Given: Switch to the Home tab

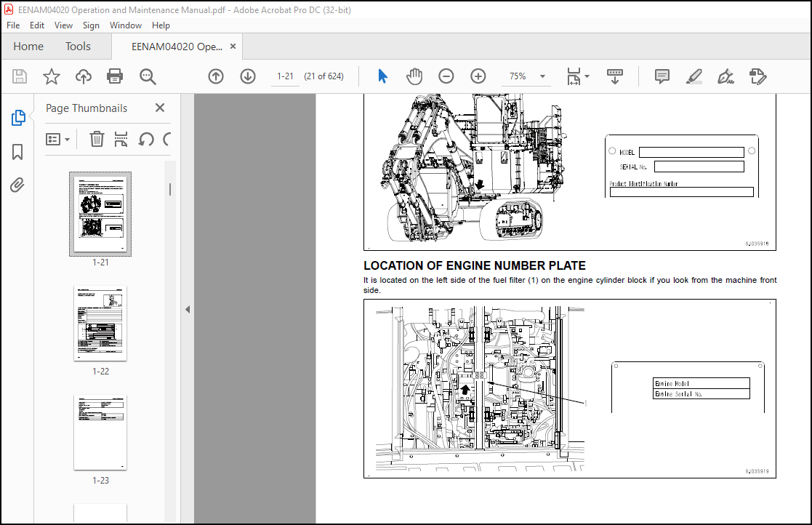Looking at the screenshot, I should click(x=28, y=47).
